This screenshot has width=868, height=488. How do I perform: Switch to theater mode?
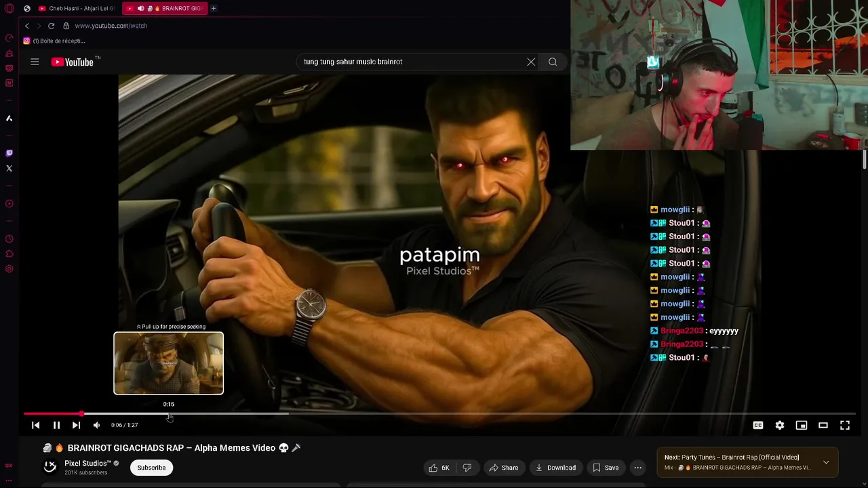coord(823,425)
